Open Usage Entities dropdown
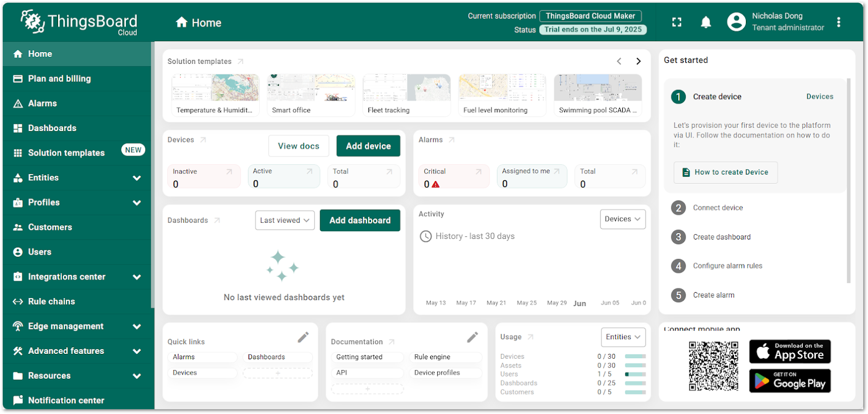The height and width of the screenshot is (414, 868). tap(623, 337)
